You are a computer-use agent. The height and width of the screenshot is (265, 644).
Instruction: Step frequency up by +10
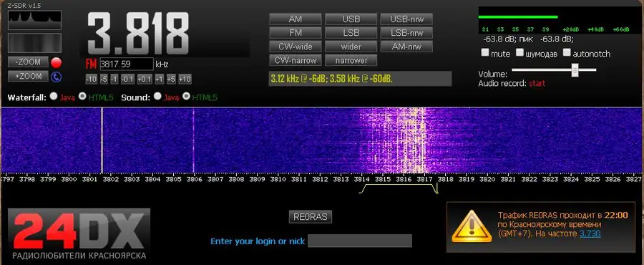185,79
